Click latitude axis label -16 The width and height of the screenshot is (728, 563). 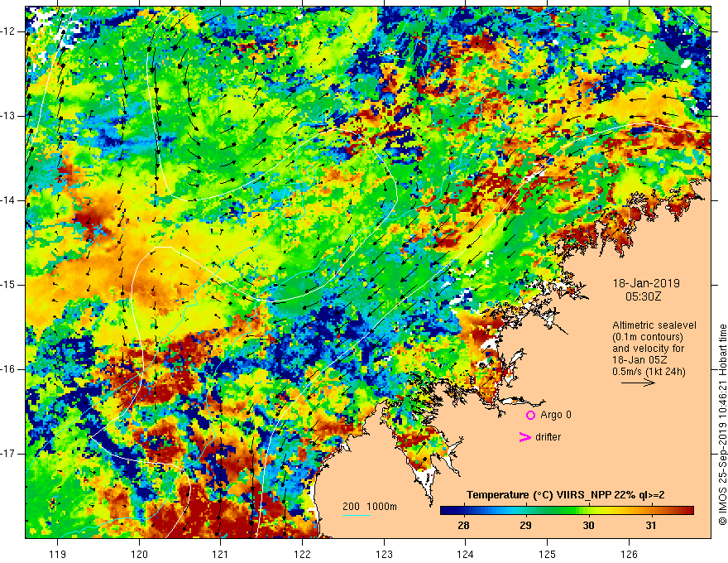coord(8,369)
